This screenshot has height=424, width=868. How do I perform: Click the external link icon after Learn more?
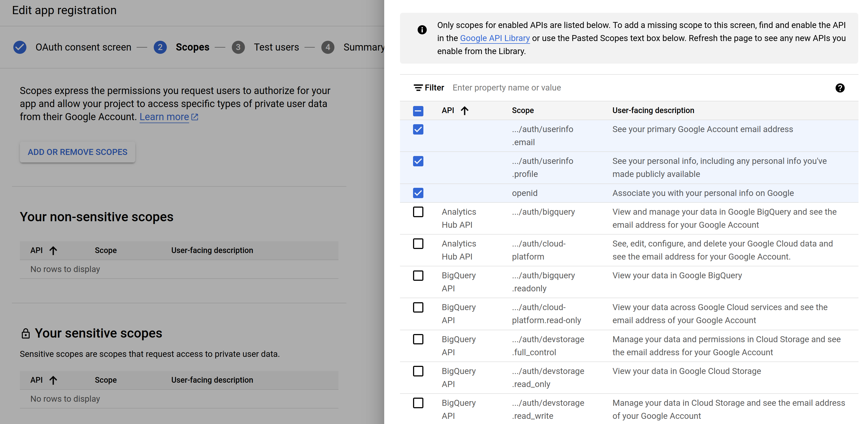click(x=195, y=117)
